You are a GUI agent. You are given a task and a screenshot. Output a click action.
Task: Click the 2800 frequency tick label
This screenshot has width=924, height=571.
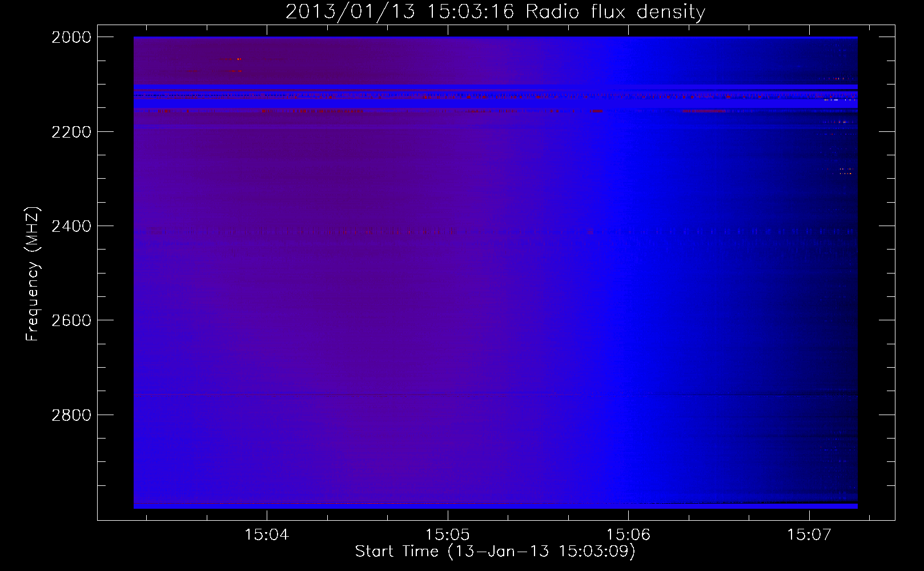pyautogui.click(x=71, y=415)
